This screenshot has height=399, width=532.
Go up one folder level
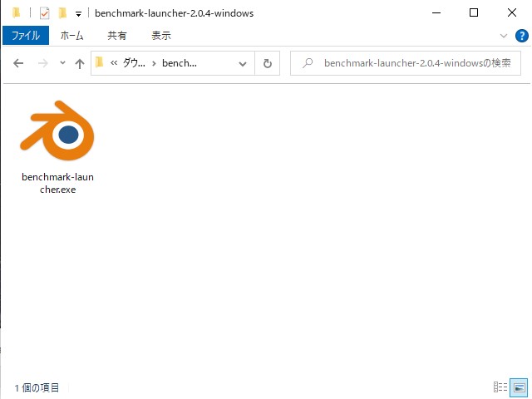tap(80, 63)
